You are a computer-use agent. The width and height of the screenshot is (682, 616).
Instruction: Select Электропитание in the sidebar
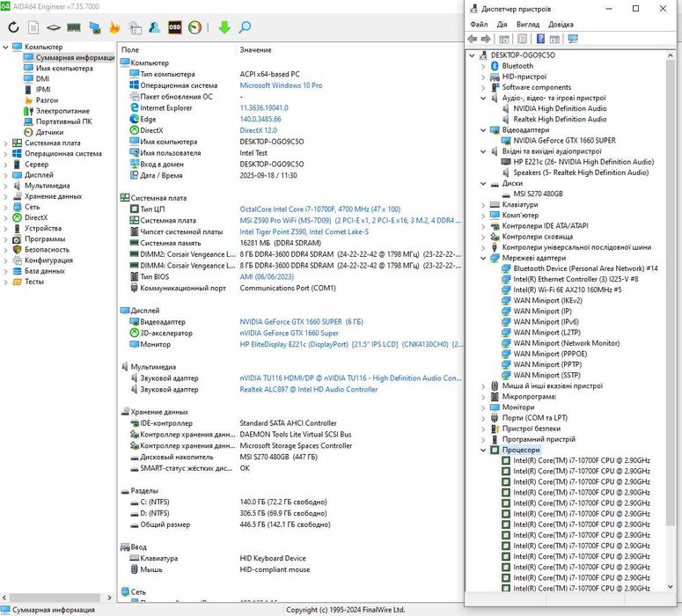(62, 112)
